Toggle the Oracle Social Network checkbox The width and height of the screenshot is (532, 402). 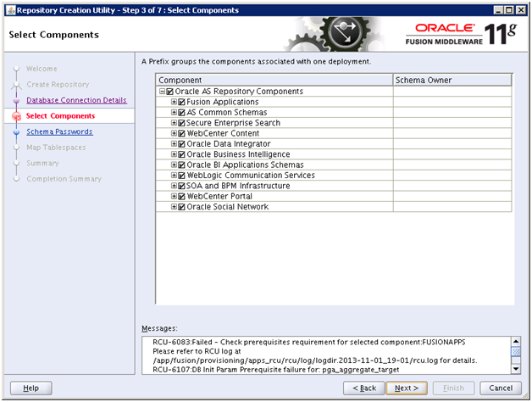(x=181, y=207)
